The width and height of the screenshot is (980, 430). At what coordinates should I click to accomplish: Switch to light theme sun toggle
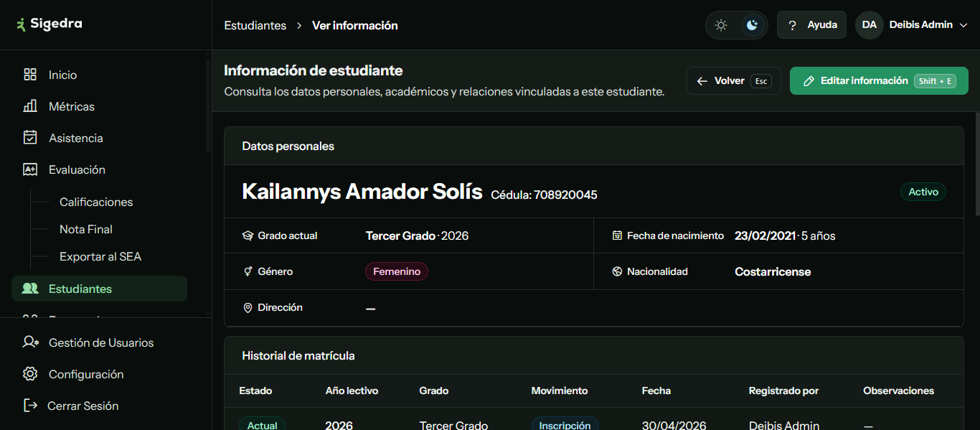coord(721,25)
